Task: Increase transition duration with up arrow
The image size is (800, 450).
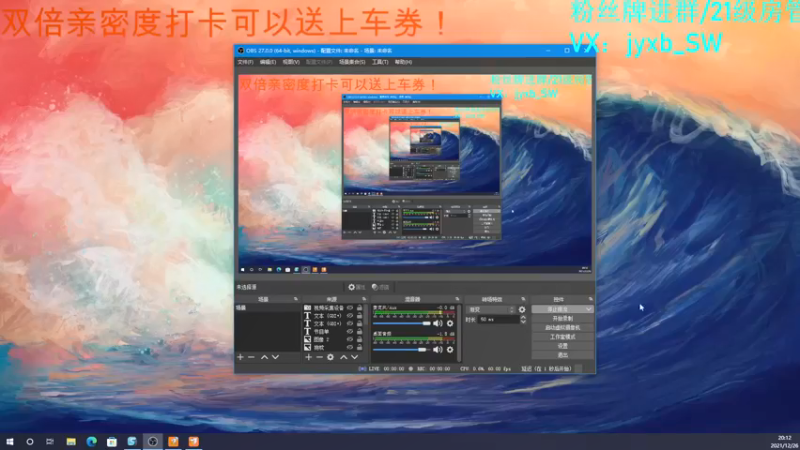Action: click(x=523, y=317)
